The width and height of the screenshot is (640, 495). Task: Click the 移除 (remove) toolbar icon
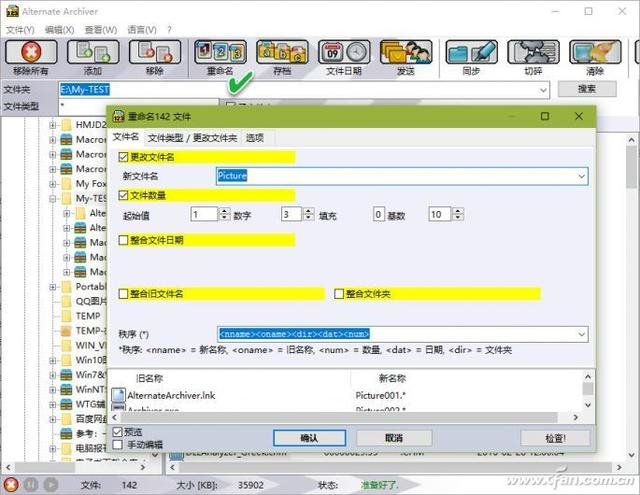pos(155,52)
